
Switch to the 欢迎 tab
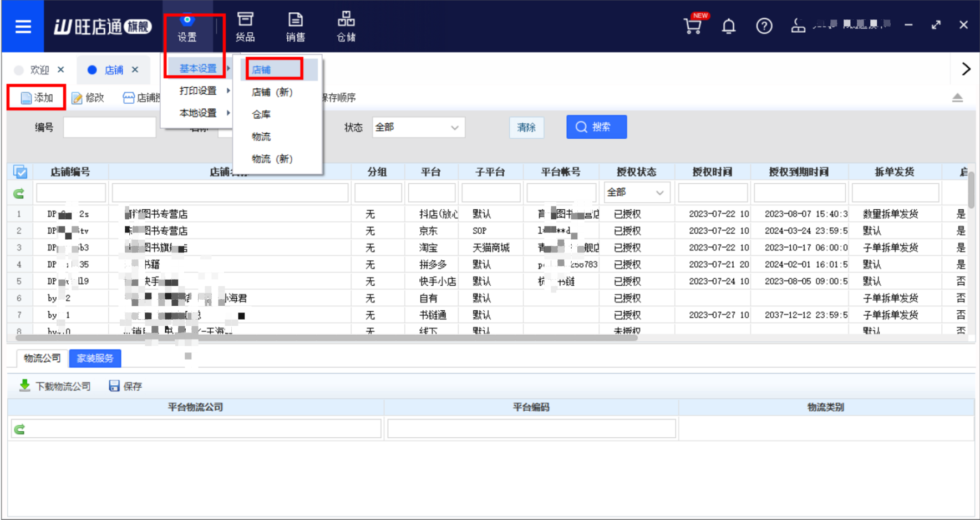39,70
